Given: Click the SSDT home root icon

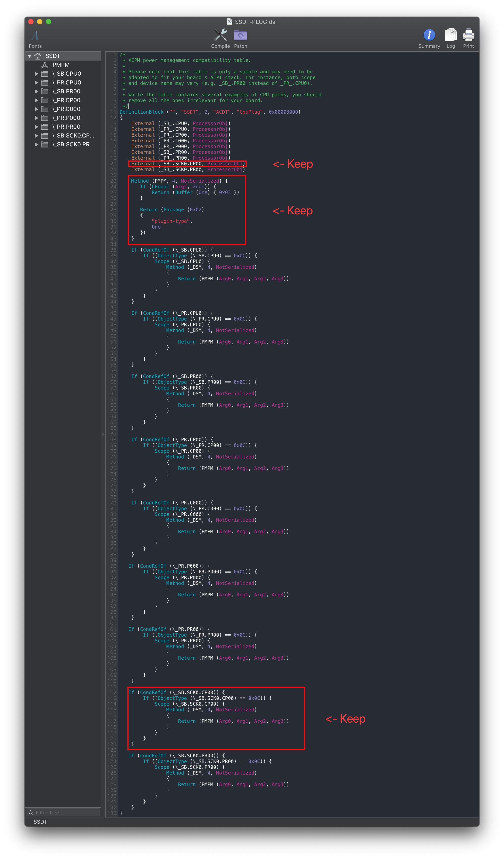Looking at the screenshot, I should pos(38,56).
